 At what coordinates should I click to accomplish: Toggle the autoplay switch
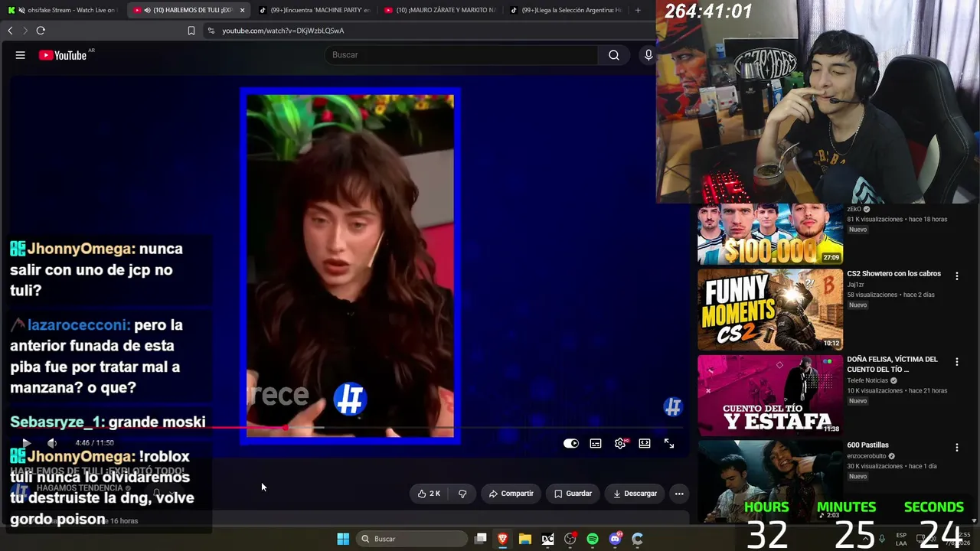571,443
